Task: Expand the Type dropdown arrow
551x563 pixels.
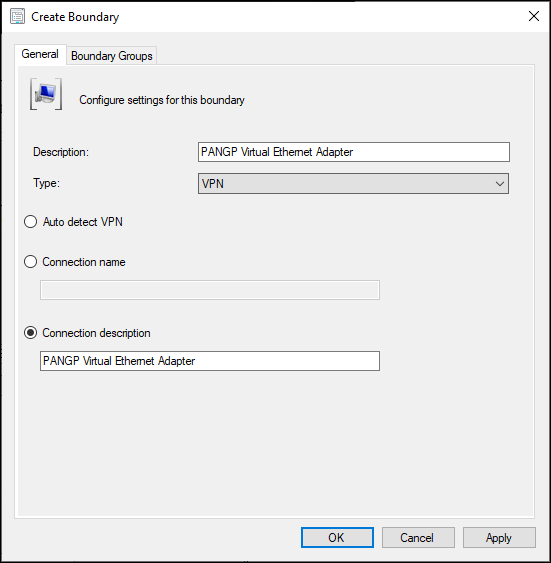Action: pos(500,184)
